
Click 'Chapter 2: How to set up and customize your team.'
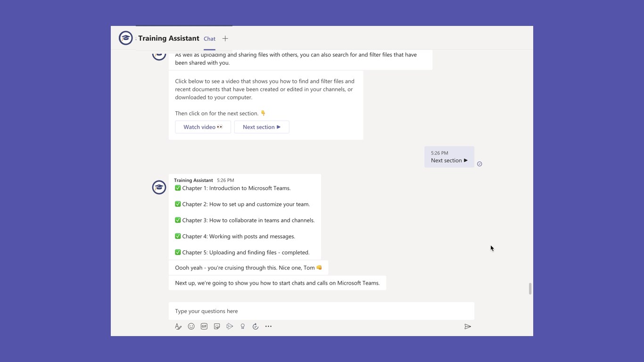click(x=242, y=204)
